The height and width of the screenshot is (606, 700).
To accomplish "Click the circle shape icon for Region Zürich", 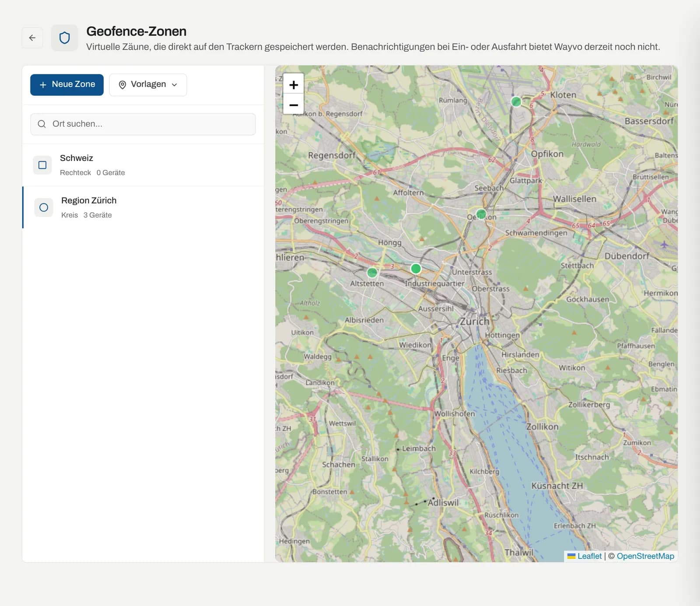I will pyautogui.click(x=44, y=207).
